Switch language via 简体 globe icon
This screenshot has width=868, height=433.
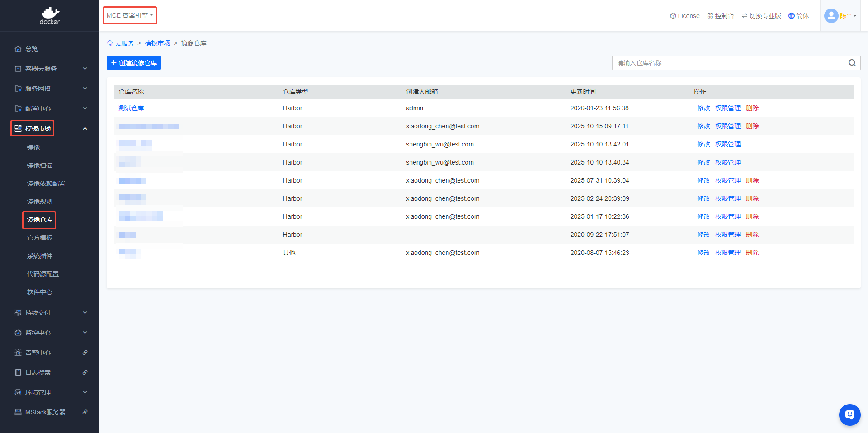(x=791, y=16)
